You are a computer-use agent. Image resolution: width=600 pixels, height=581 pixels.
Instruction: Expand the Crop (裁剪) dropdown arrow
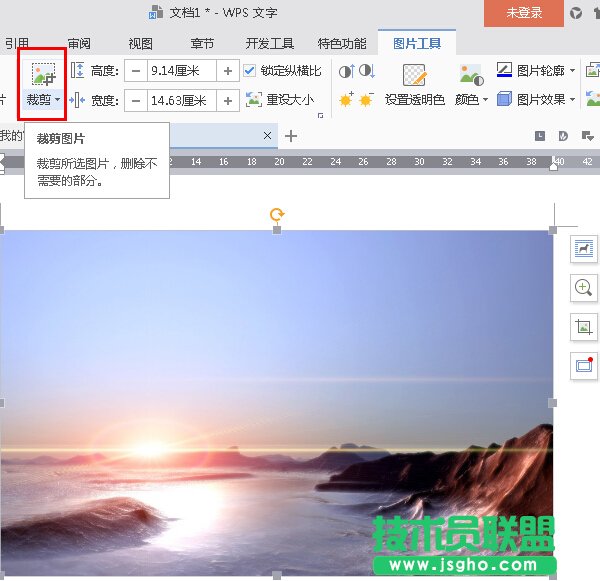(58, 100)
